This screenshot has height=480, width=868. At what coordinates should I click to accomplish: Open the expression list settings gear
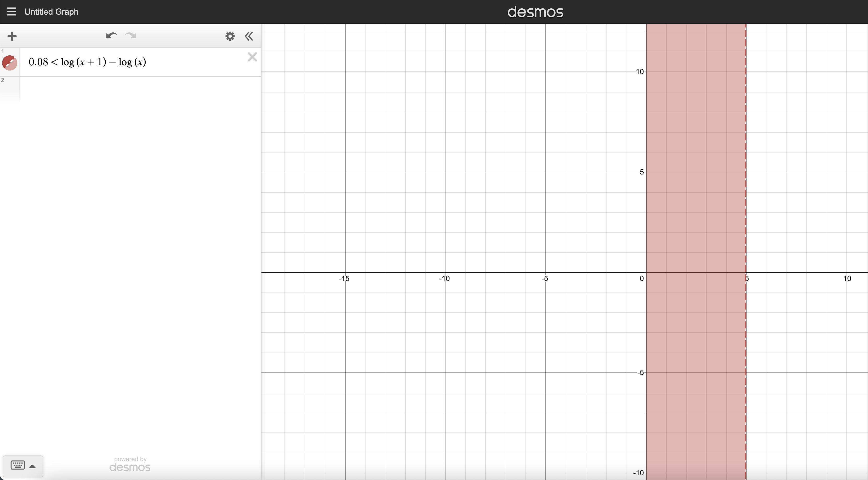pos(230,36)
